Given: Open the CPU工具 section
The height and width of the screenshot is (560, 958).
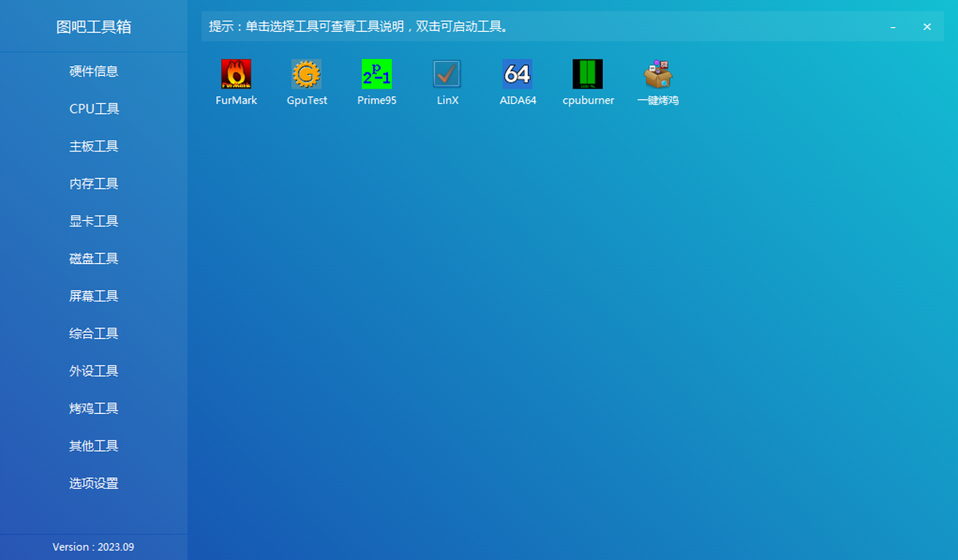Looking at the screenshot, I should tap(93, 108).
